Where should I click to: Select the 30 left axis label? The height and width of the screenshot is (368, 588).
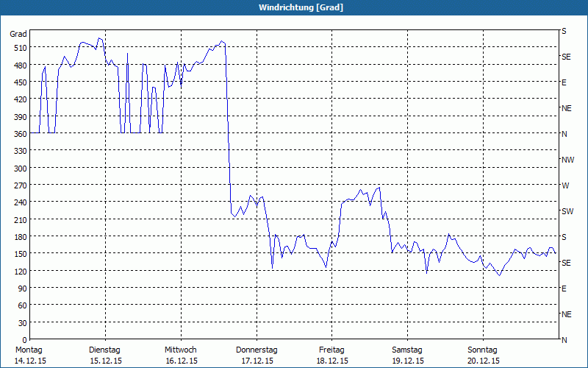pos(23,323)
